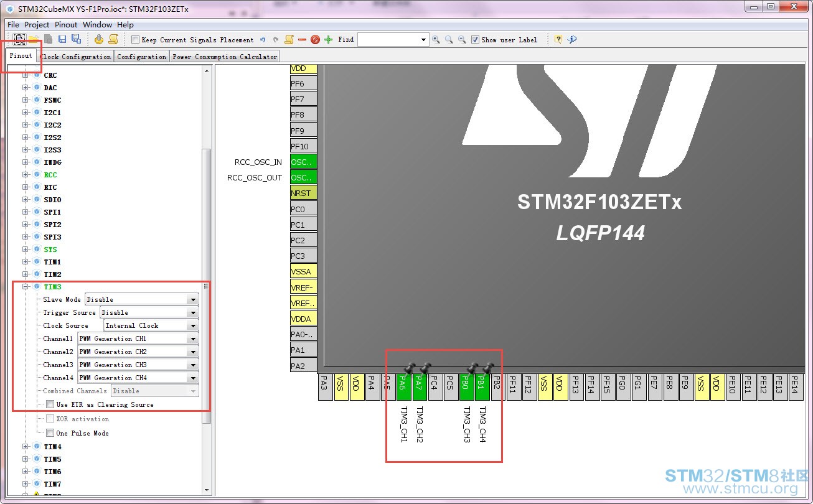
Task: Click the Zoom Out magnifier icon
Action: (x=462, y=40)
